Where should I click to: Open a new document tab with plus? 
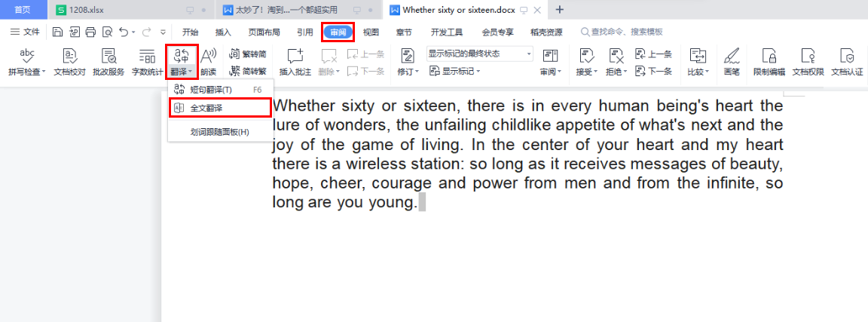(x=560, y=9)
